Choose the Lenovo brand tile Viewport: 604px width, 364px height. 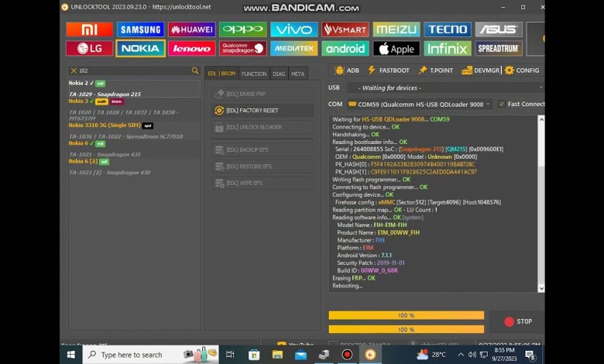(x=191, y=49)
